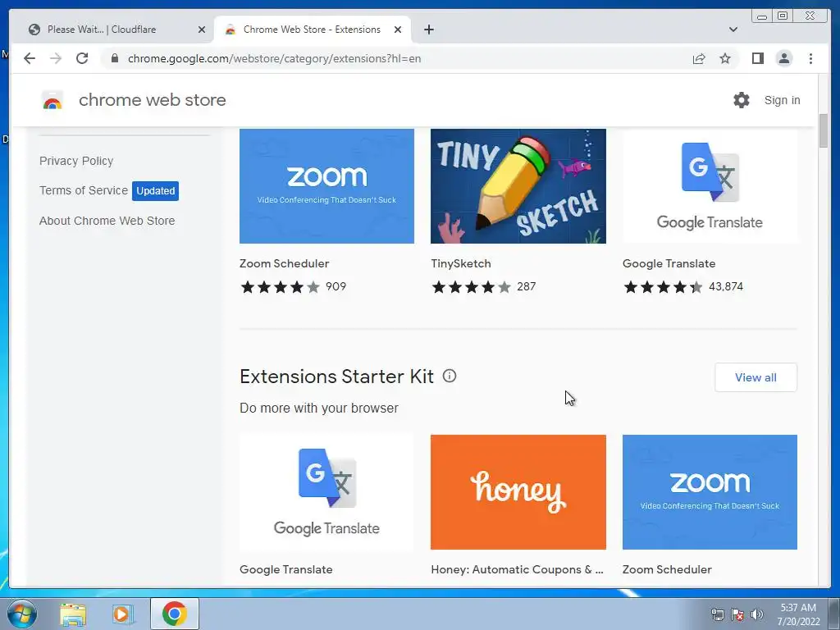Click the address bar URL
The width and height of the screenshot is (840, 630).
point(274,58)
